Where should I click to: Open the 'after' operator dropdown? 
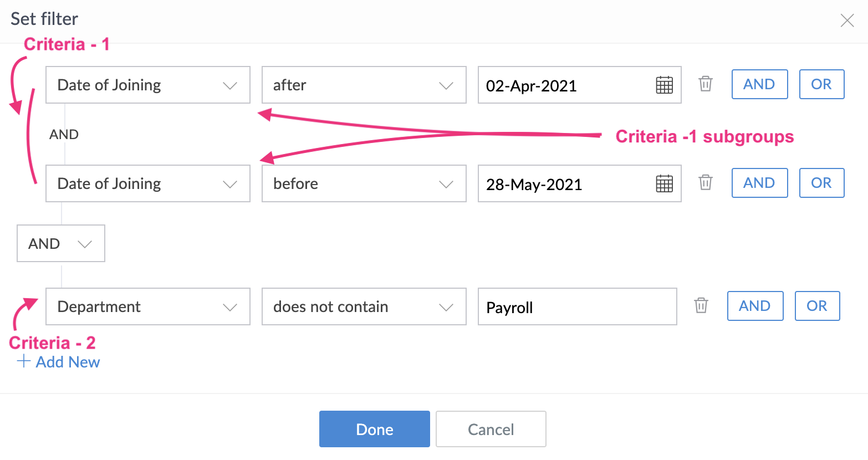pyautogui.click(x=364, y=85)
